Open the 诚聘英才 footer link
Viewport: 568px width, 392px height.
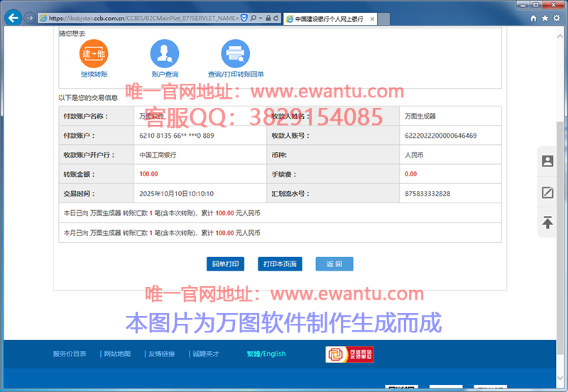point(206,354)
